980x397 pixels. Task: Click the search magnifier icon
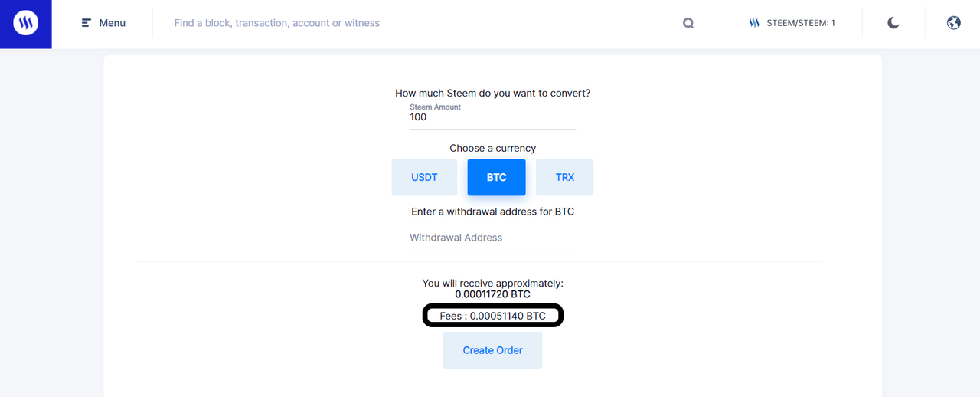point(688,23)
